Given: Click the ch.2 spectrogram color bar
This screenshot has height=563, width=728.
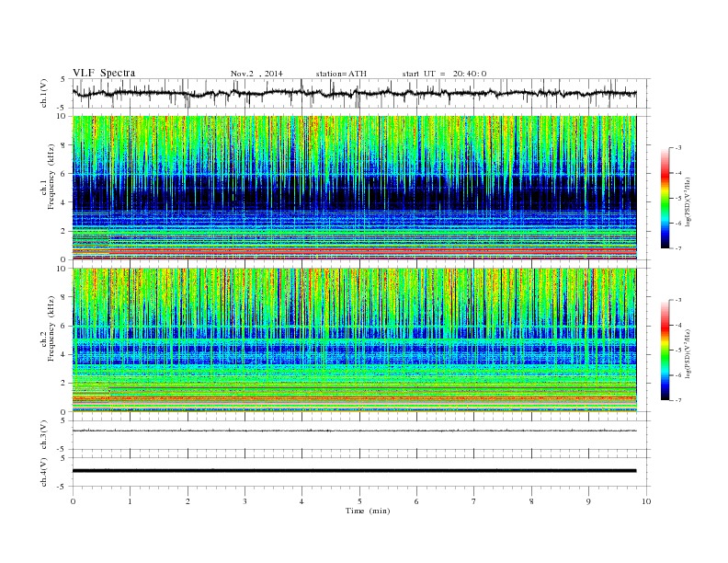Looking at the screenshot, I should 665,350.
